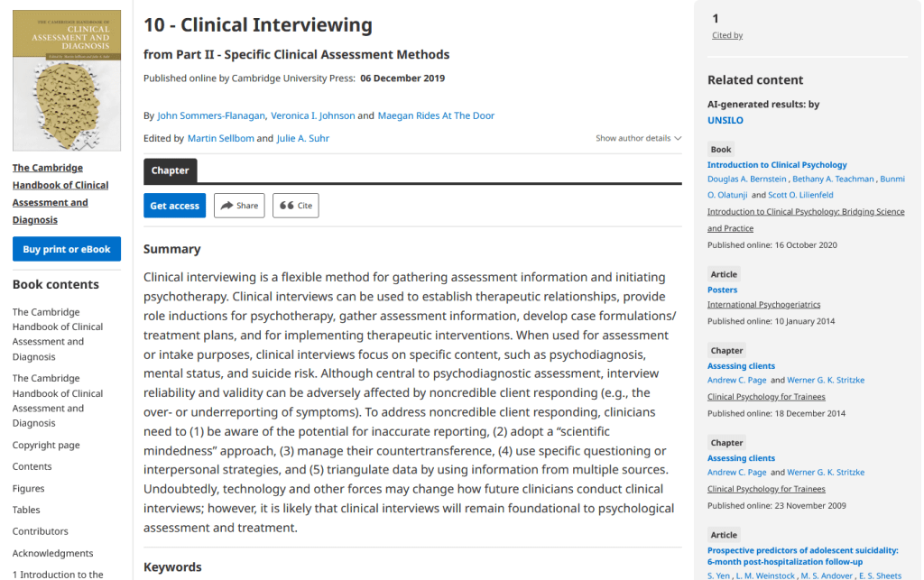Go to Copyright page in contents
This screenshot has width=924, height=580.
(x=46, y=445)
